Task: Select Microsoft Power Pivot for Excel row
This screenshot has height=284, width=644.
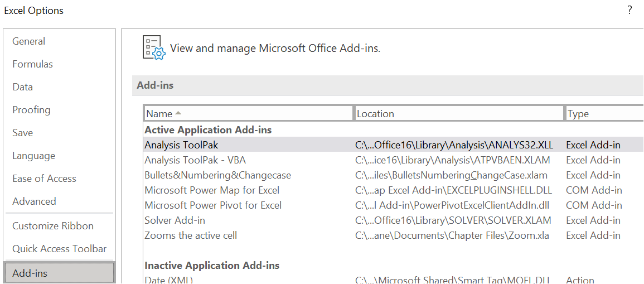Action: [x=213, y=205]
